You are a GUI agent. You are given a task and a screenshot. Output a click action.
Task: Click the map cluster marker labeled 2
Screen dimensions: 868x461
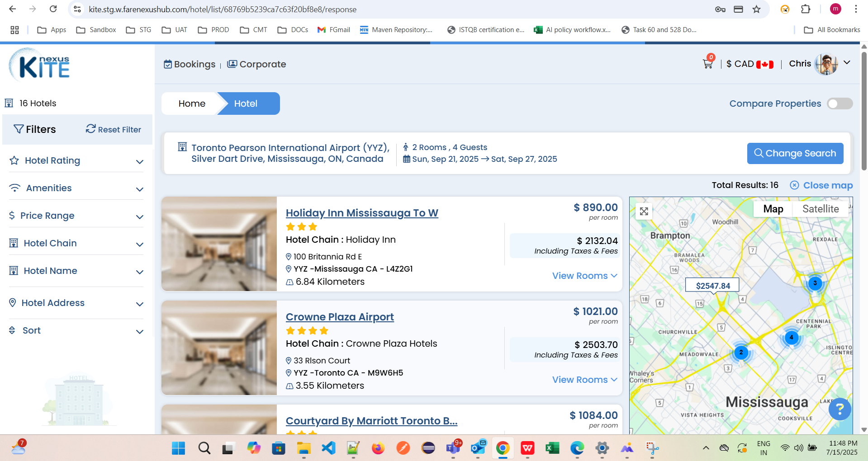coord(741,352)
